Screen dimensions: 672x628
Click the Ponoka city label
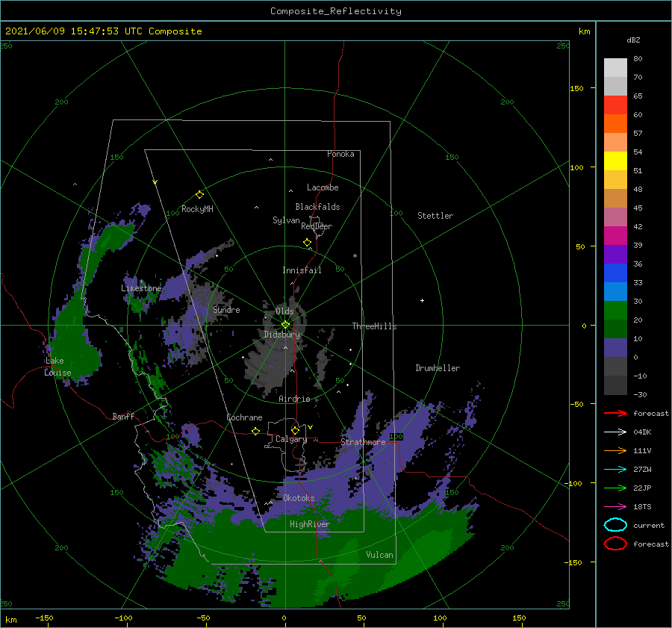[340, 154]
